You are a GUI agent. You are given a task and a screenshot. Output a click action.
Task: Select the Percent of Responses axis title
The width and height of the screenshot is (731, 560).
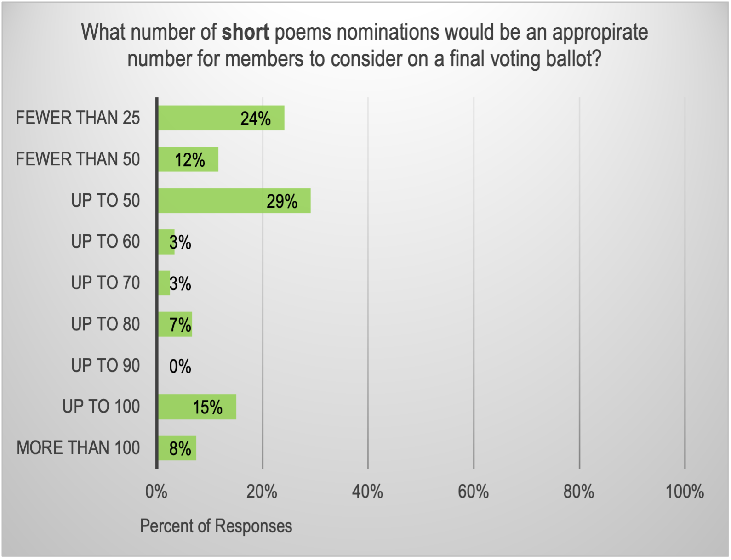click(216, 526)
